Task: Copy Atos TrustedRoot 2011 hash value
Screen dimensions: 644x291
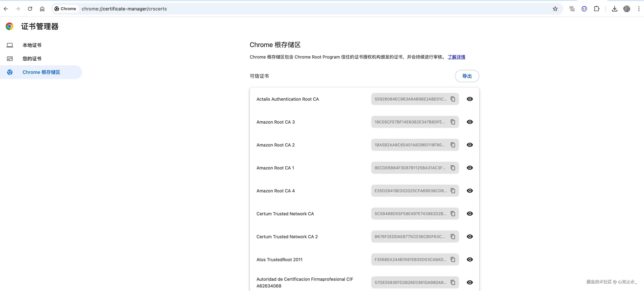Action: (x=453, y=259)
